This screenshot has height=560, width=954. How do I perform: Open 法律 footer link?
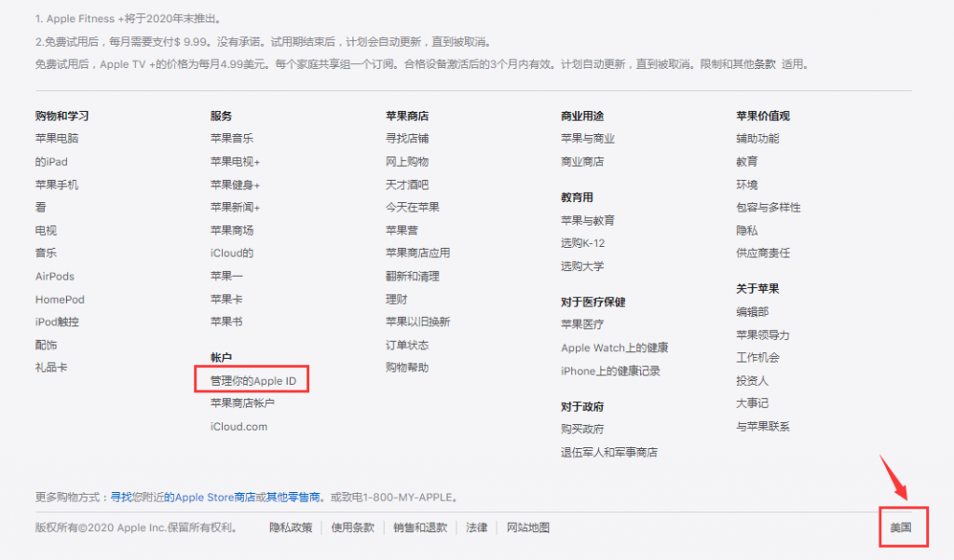tap(477, 527)
